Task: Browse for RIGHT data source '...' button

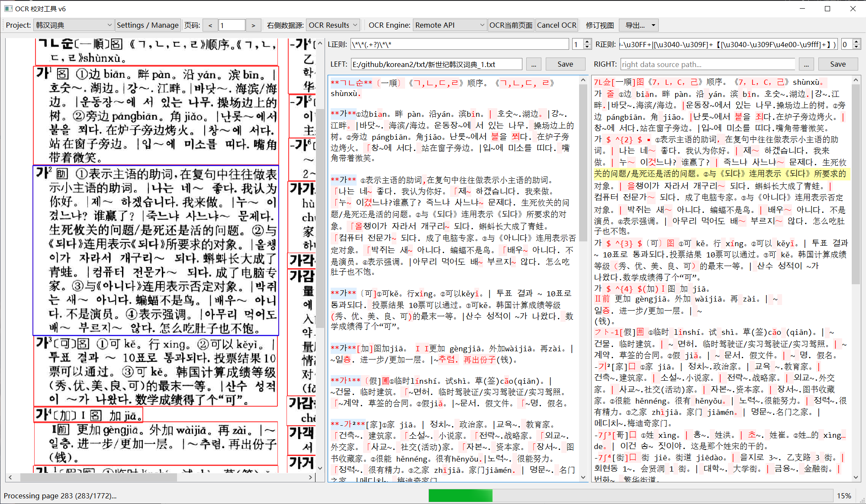Action: click(x=806, y=64)
